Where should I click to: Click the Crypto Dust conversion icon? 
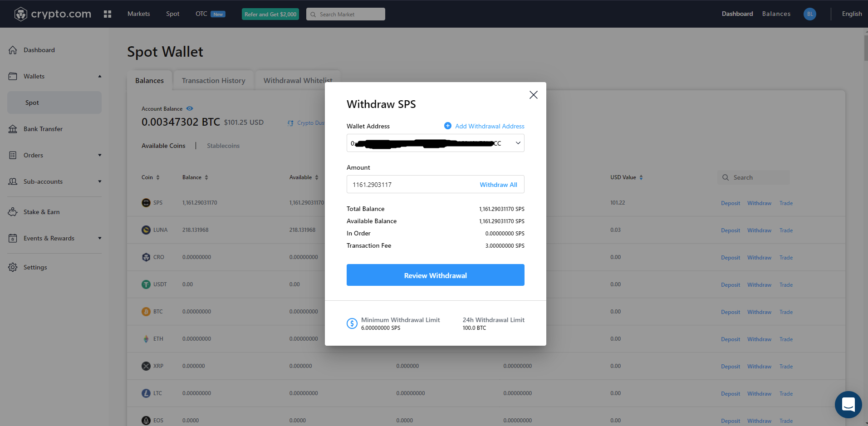[x=290, y=123]
